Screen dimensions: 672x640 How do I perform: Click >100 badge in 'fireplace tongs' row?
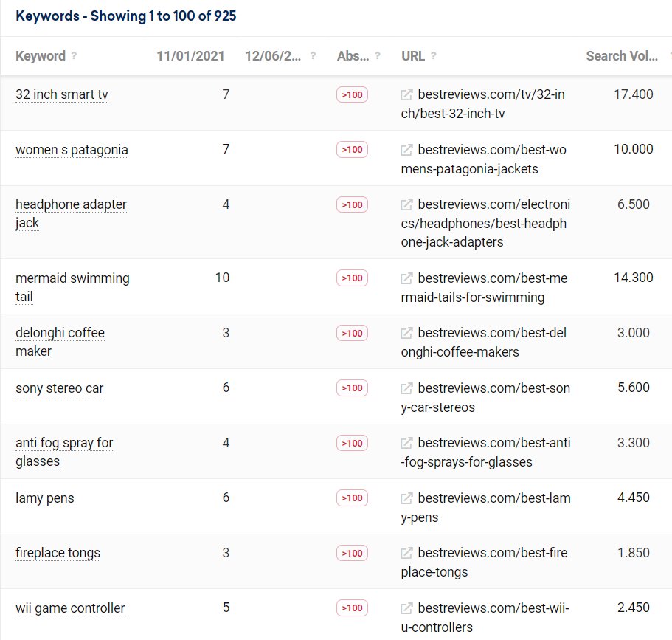tap(353, 554)
